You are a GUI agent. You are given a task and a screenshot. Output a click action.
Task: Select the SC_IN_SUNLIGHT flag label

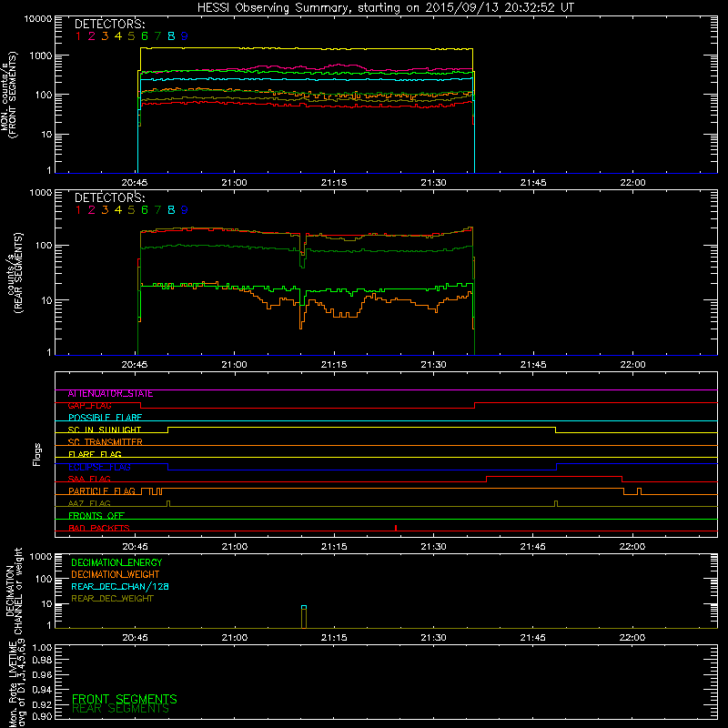(x=105, y=430)
